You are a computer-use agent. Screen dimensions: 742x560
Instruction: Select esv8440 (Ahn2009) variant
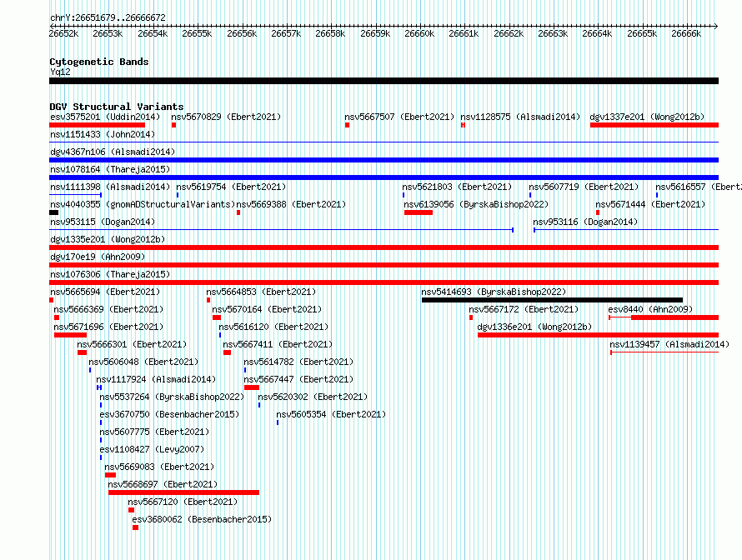coord(650,309)
